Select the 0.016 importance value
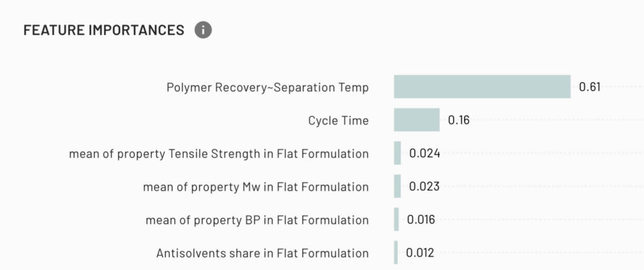This screenshot has height=270, width=644. [x=421, y=220]
